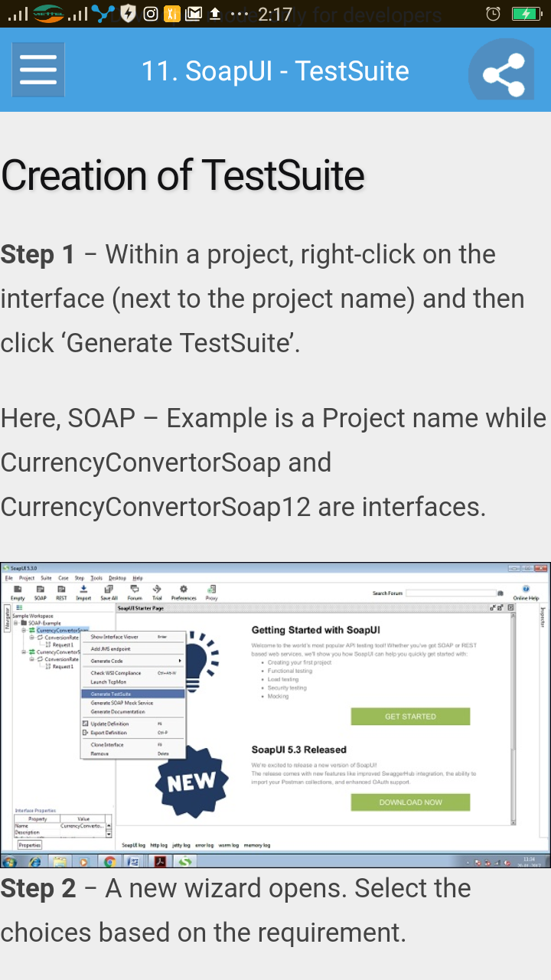Click the REST toolbar icon in SoapUI screenshot
This screenshot has height=980, width=551.
point(61,593)
